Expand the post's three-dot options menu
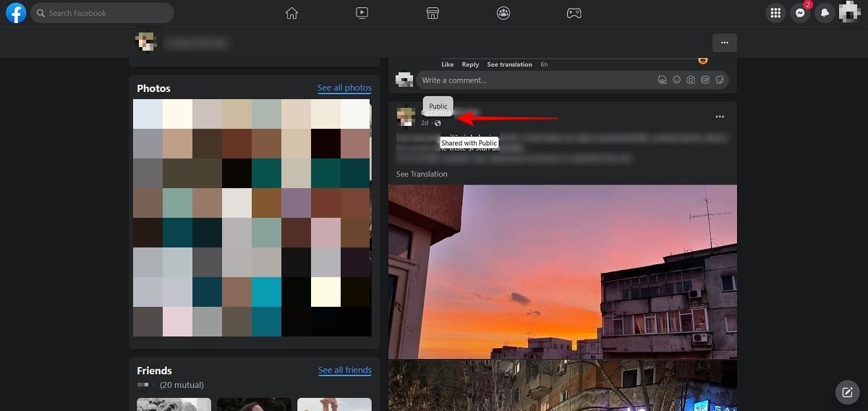Viewport: 868px width, 411px height. pos(720,116)
